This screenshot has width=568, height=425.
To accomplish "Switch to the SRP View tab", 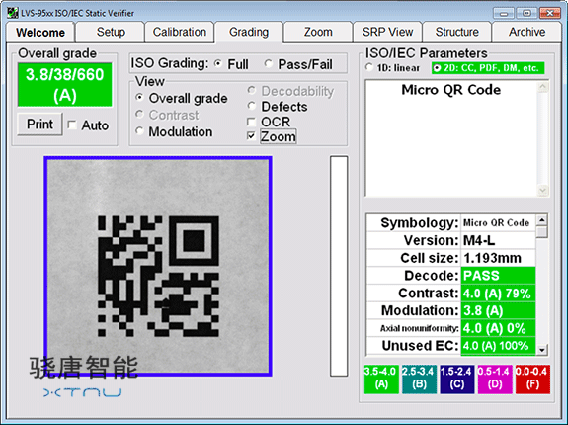I will coord(388,32).
